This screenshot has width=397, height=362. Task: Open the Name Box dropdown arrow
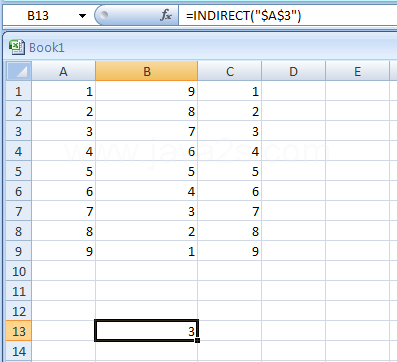point(82,16)
